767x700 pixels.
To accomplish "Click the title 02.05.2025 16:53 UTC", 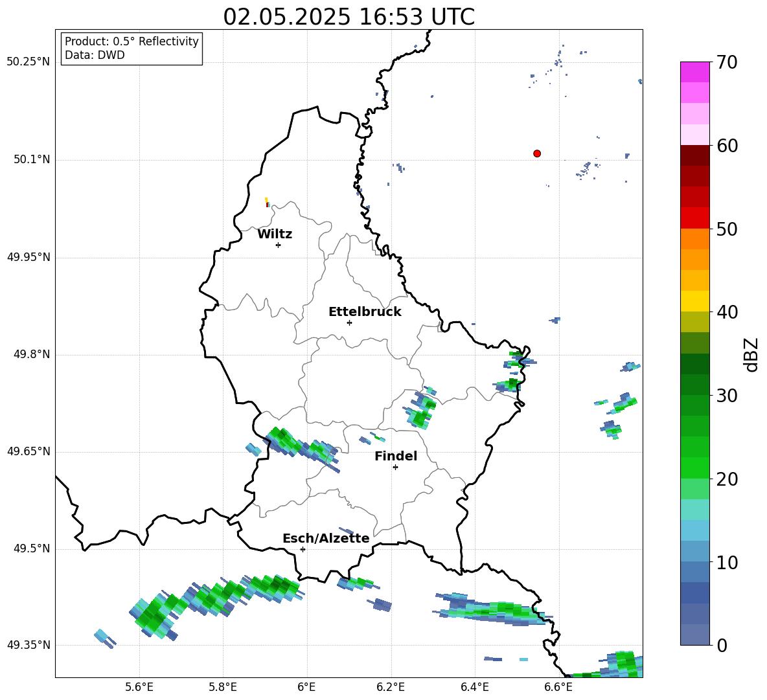I will coord(349,17).
